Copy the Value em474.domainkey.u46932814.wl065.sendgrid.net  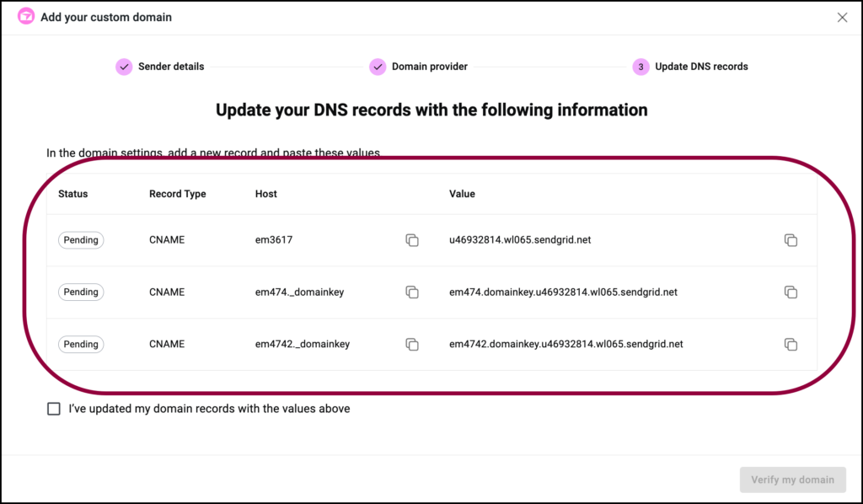pyautogui.click(x=791, y=292)
